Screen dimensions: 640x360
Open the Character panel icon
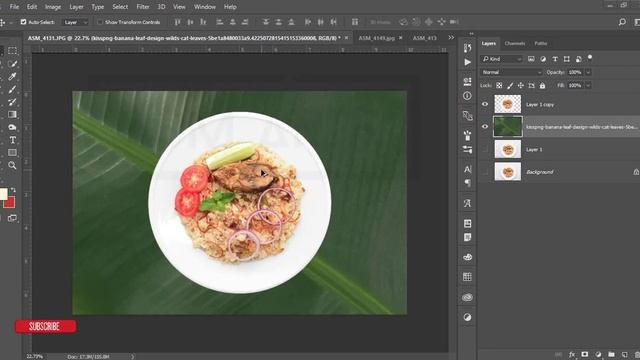pos(467,169)
